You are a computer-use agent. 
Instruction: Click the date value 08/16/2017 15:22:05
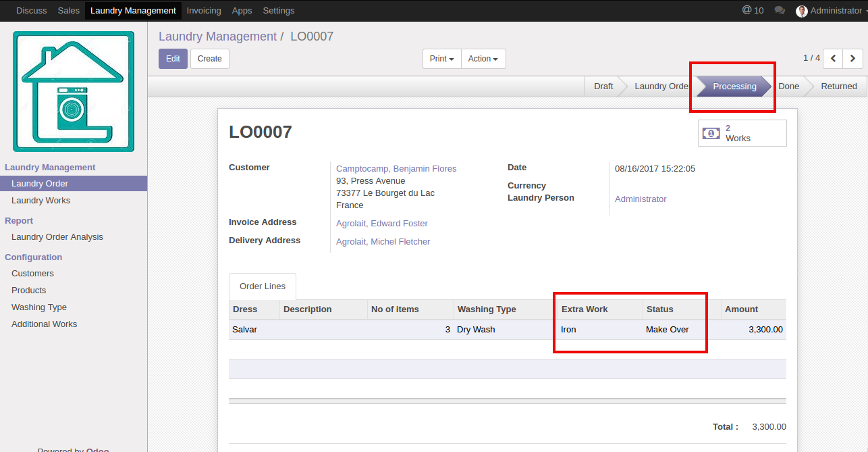coord(655,169)
